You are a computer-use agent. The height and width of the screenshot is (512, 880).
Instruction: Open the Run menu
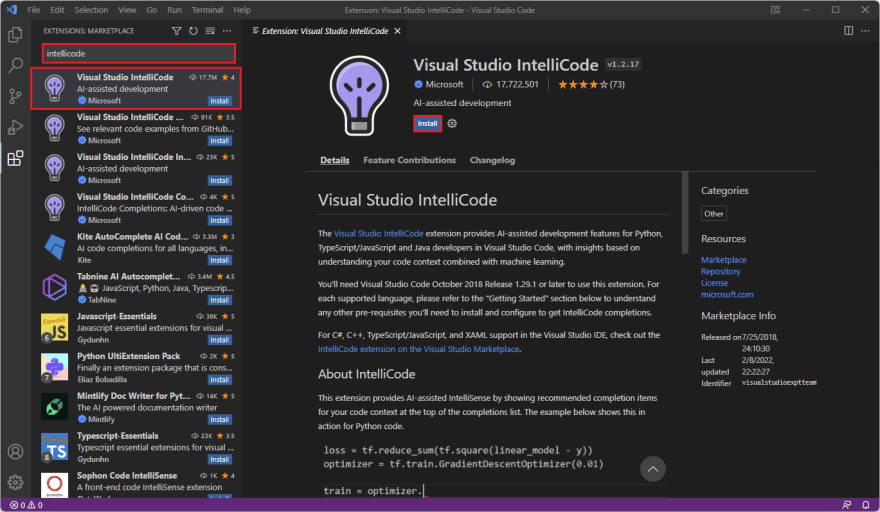pos(175,10)
